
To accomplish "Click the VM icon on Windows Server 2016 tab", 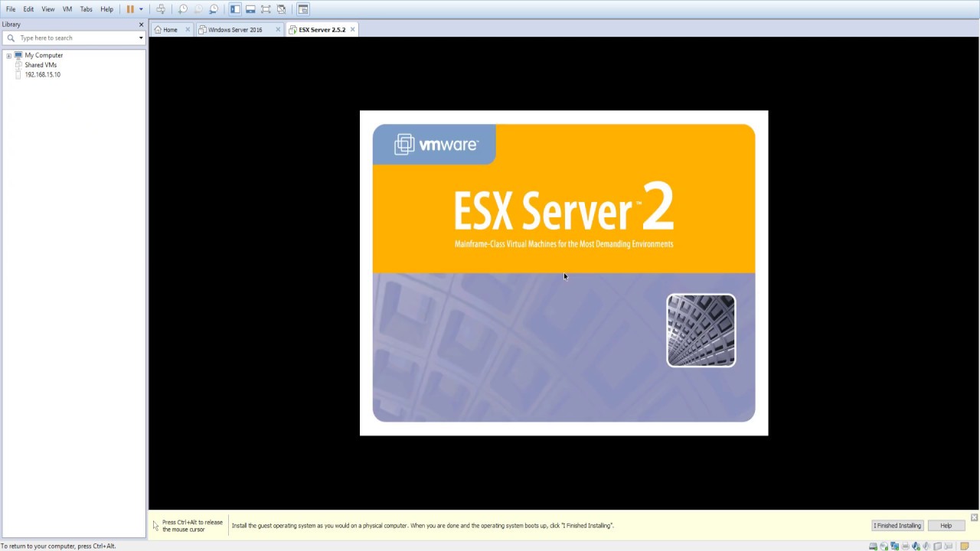I will click(203, 30).
